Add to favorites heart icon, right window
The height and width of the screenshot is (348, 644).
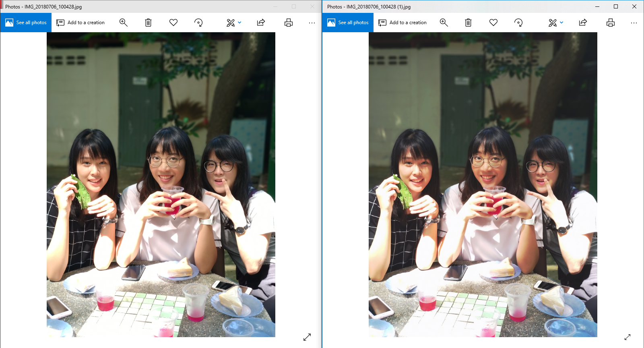tap(493, 23)
